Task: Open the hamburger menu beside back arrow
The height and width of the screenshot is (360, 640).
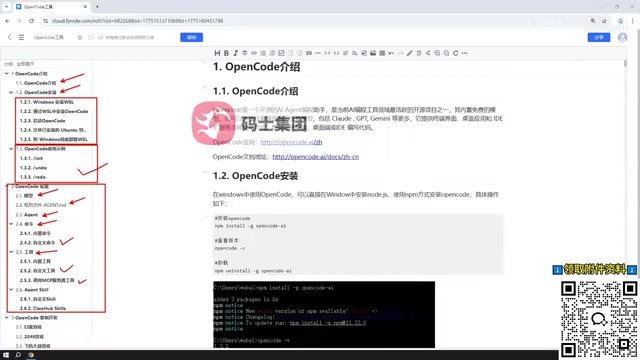Action: click(21, 37)
